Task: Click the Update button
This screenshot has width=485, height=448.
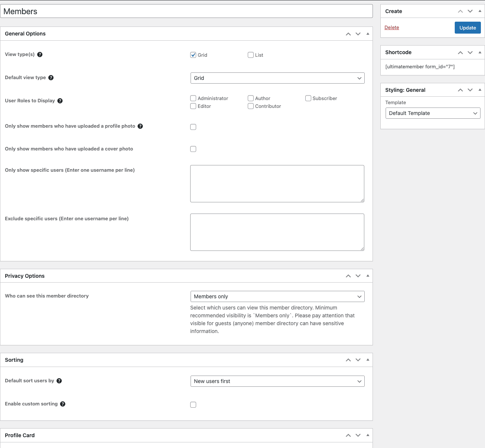Action: coord(468,28)
